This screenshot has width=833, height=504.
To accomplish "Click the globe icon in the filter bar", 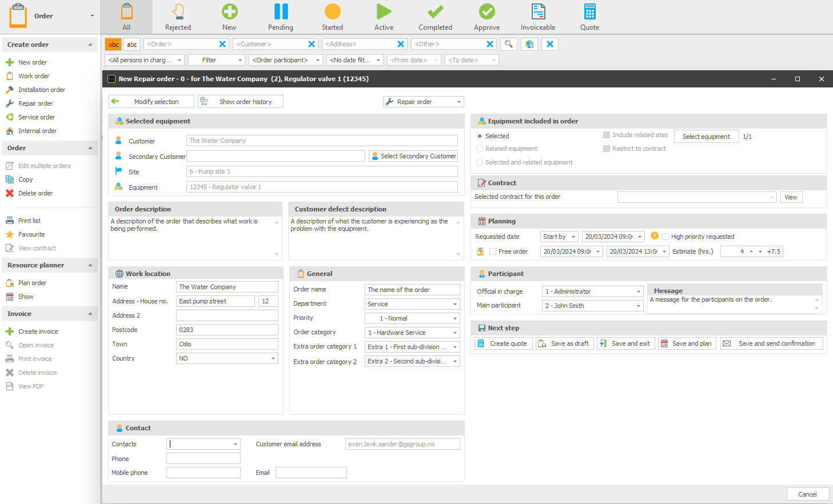I will point(529,44).
